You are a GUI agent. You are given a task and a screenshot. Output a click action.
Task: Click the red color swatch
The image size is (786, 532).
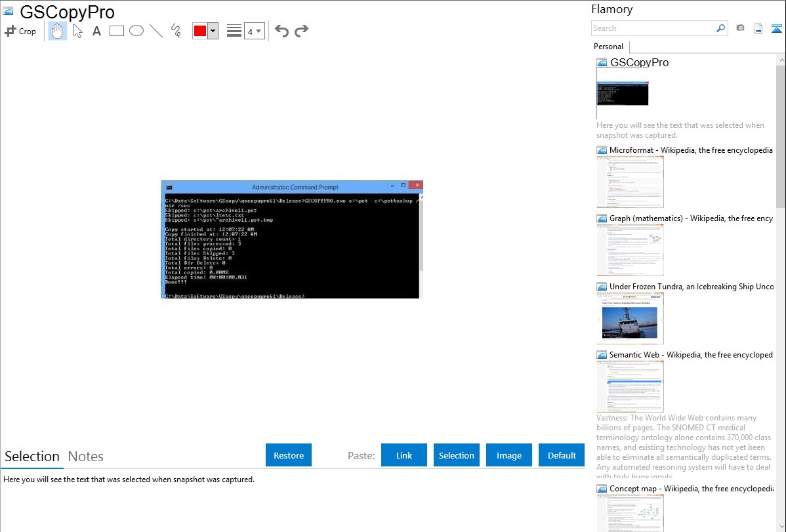200,31
